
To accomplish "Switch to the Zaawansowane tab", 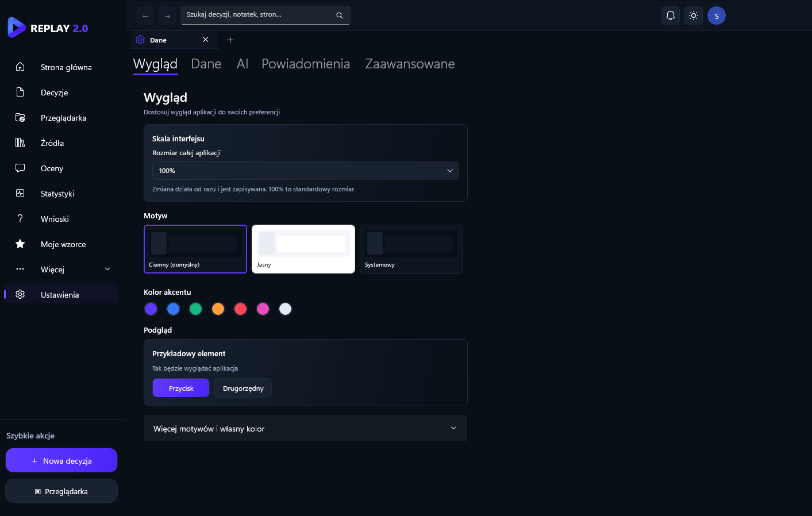I will click(x=410, y=64).
